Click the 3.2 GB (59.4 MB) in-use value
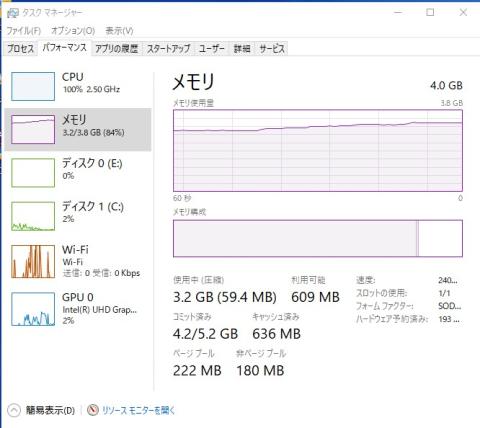This screenshot has width=480, height=428. click(x=225, y=297)
